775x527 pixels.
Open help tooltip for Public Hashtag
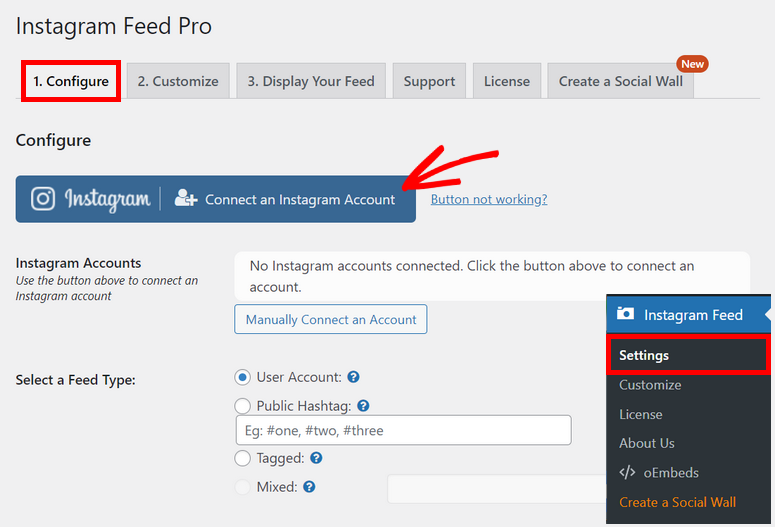pos(363,406)
